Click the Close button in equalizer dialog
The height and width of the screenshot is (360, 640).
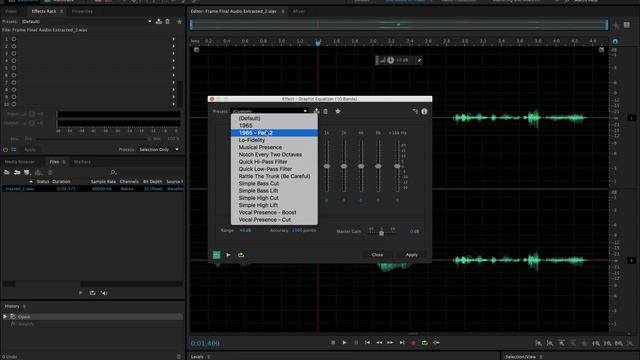377,255
